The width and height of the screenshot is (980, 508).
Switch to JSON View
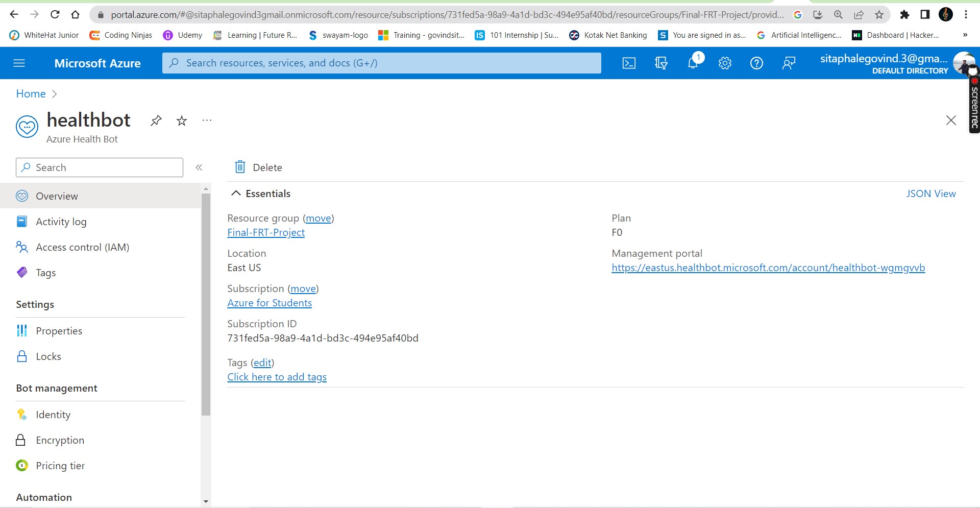click(931, 193)
